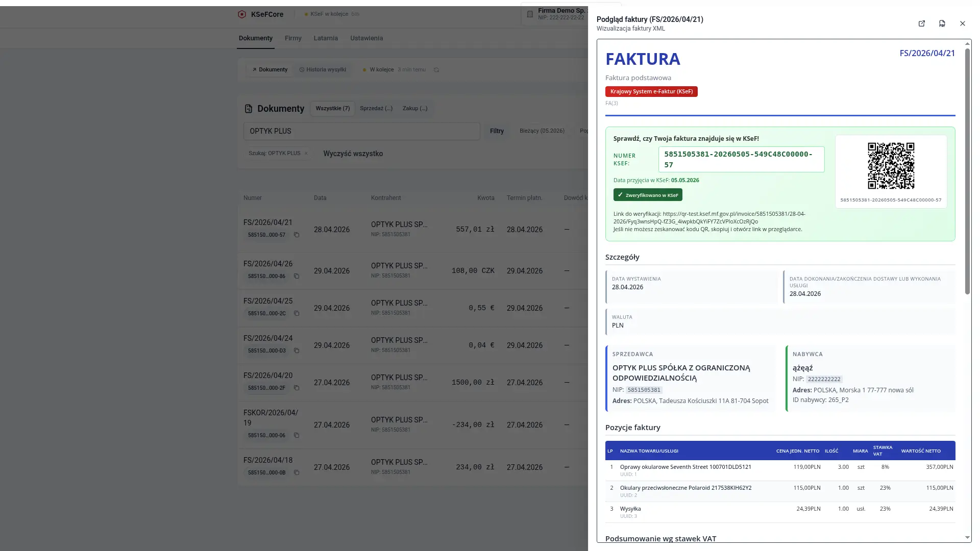Copy KSeF number for FS/2026/04/26
The width and height of the screenshot is (980, 551).
297,277
